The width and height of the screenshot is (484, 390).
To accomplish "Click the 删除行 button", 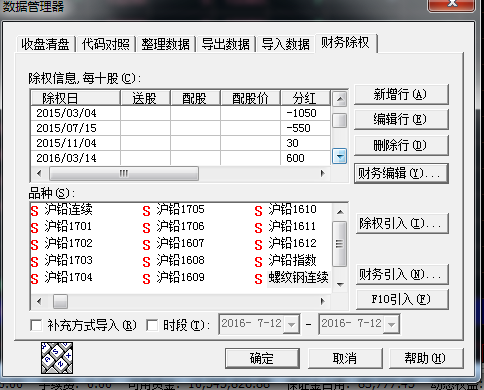I will [x=401, y=145].
